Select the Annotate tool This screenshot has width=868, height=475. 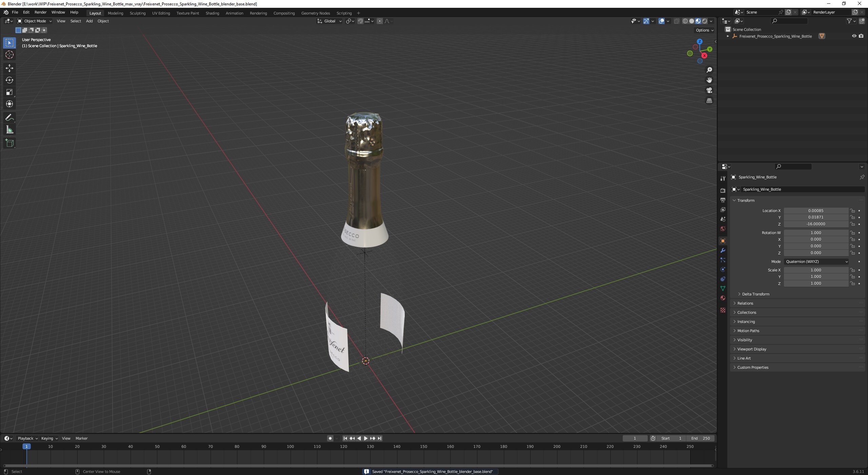tap(9, 118)
